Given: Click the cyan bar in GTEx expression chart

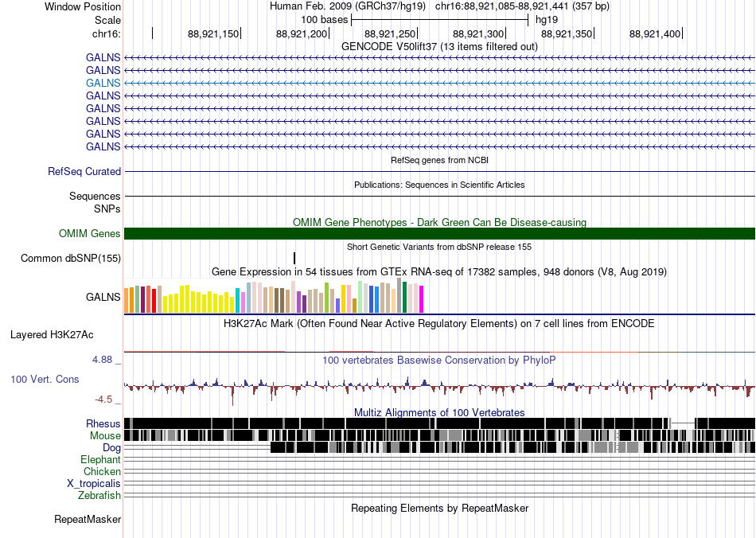Looking at the screenshot, I should [237, 300].
